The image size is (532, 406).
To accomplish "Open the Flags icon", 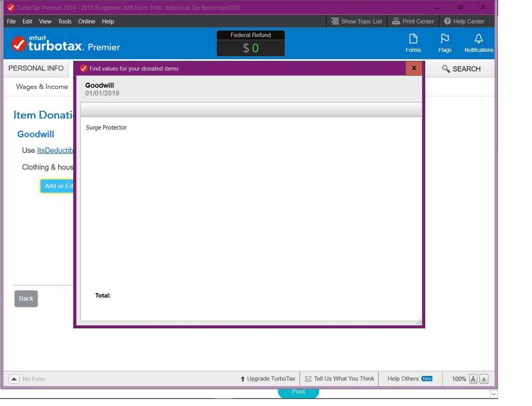I will coord(445,43).
